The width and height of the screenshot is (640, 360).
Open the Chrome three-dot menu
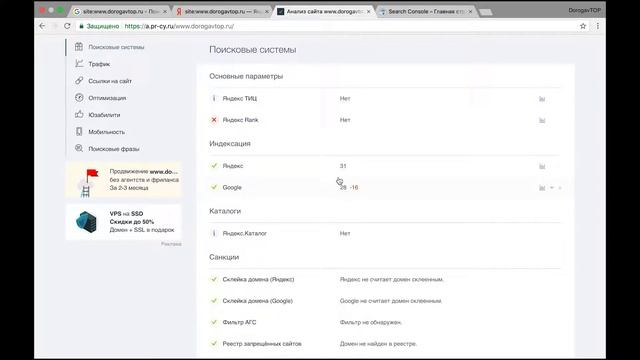click(x=598, y=26)
